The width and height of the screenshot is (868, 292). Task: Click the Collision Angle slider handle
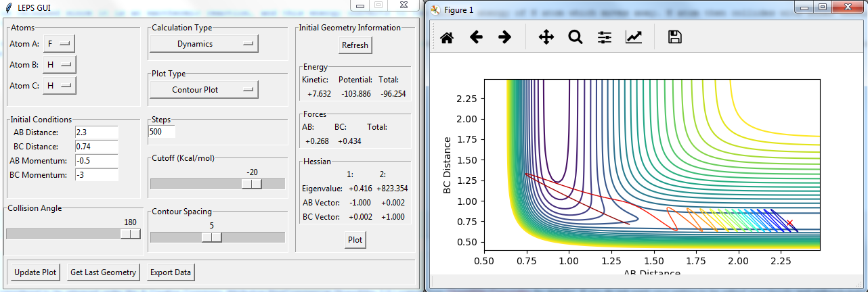coord(130,234)
